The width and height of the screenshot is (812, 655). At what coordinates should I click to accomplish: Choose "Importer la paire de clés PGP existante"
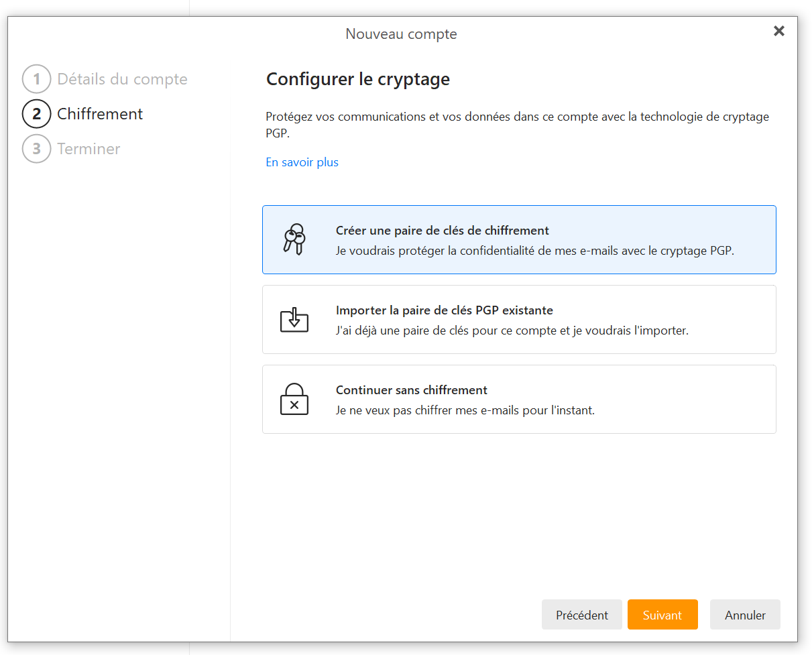pyautogui.click(x=444, y=310)
